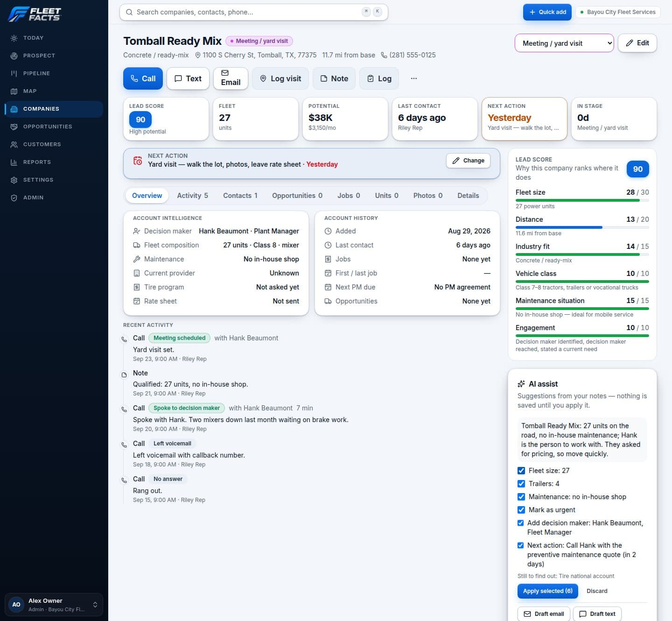Log visit for this company

(x=280, y=78)
